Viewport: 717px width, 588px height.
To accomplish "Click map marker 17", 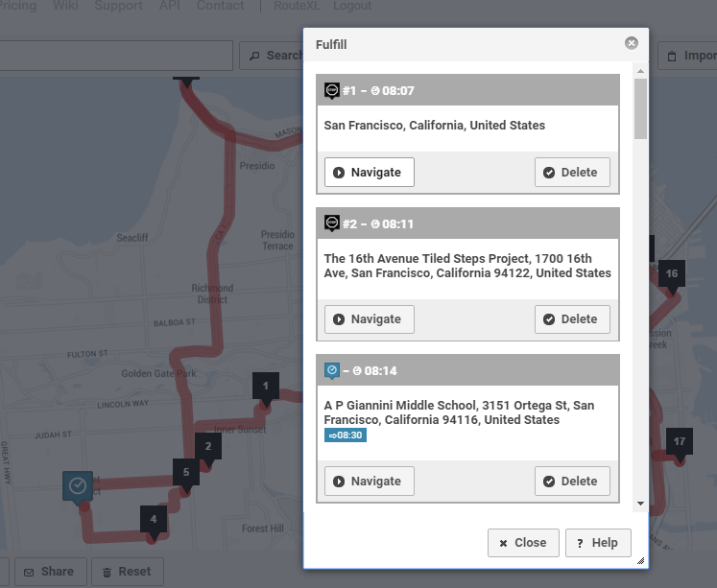I will (679, 443).
